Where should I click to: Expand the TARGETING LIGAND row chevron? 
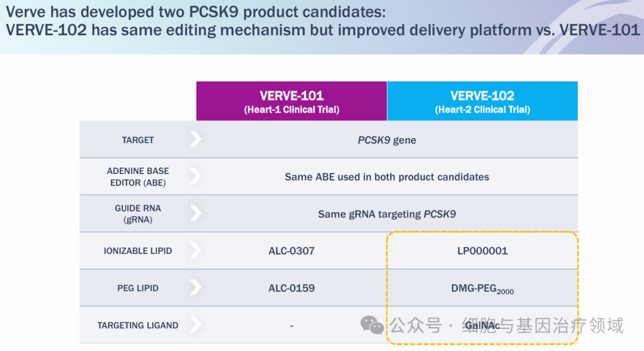pyautogui.click(x=195, y=325)
